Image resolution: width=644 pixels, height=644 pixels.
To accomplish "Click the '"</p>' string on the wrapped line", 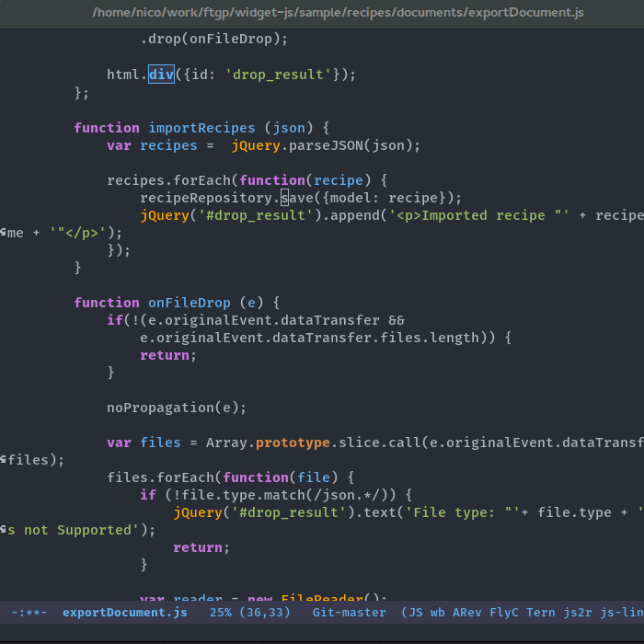I will 78,233.
